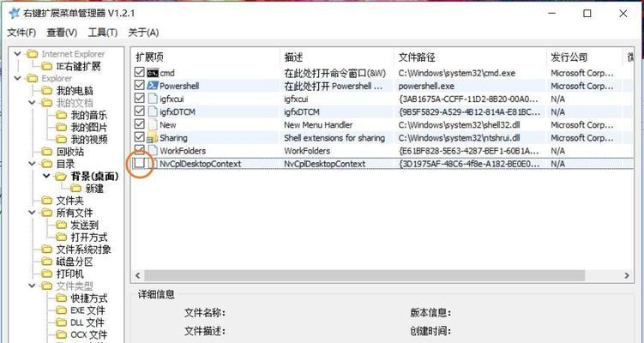The width and height of the screenshot is (644, 343).
Task: Select 我的图片 in the tree
Action: tap(89, 128)
